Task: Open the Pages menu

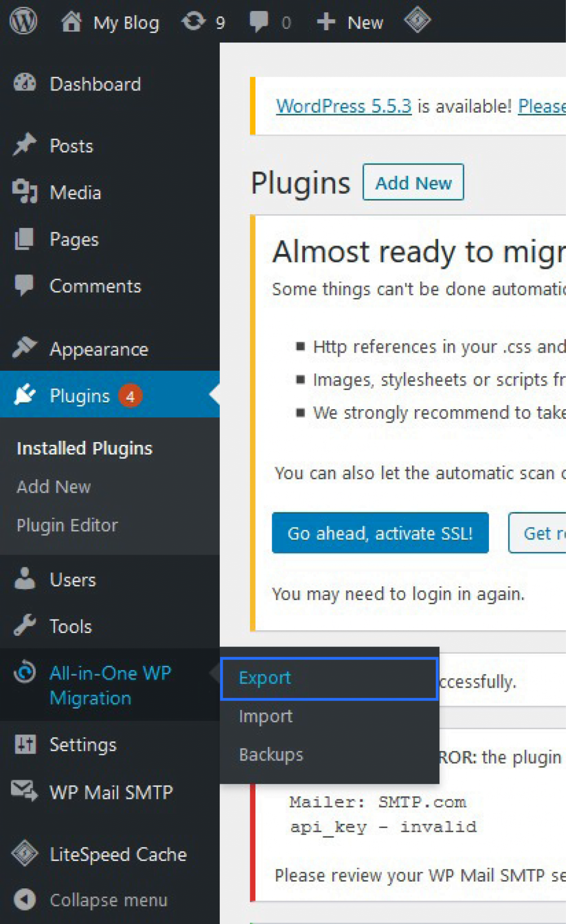Action: click(74, 240)
